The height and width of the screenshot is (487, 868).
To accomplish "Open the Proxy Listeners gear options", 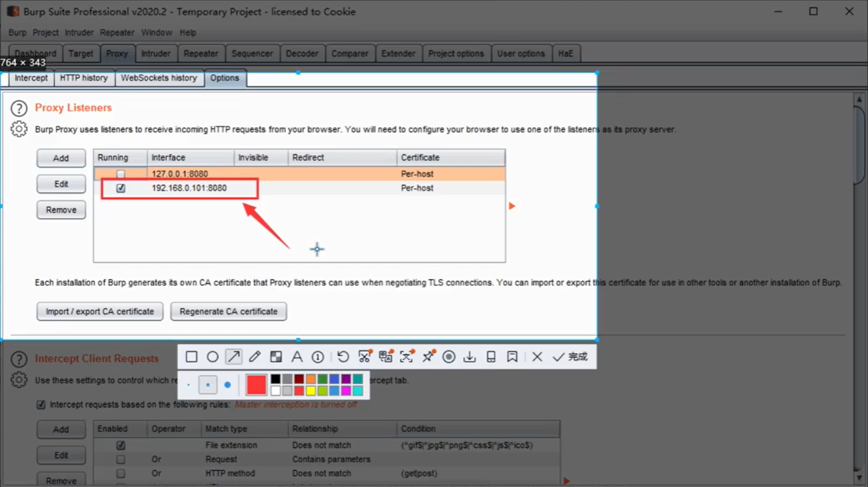I will [19, 129].
